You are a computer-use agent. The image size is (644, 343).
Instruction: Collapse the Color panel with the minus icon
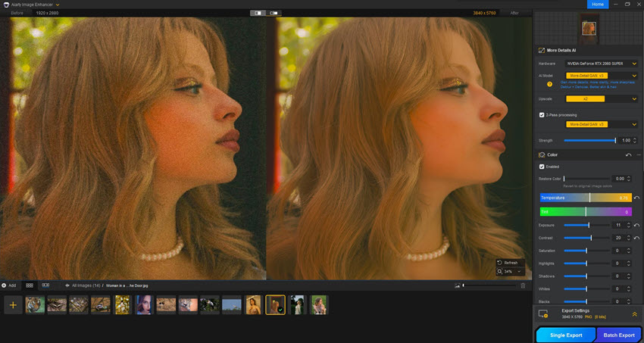(639, 154)
